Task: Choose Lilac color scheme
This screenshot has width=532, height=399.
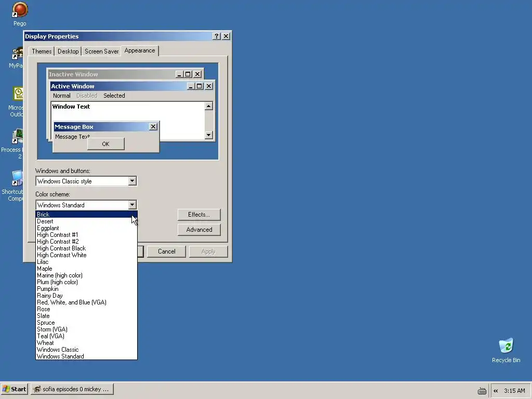Action: point(87,262)
